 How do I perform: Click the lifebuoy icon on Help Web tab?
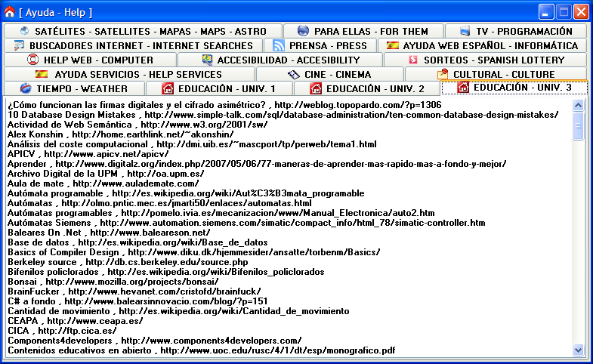33,60
